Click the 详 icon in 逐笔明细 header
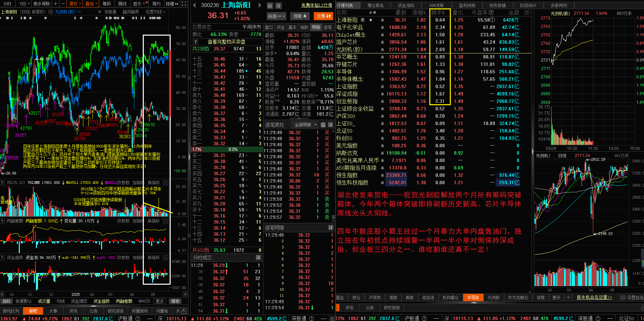Viewport: 644px width, 321px height. click(331, 228)
